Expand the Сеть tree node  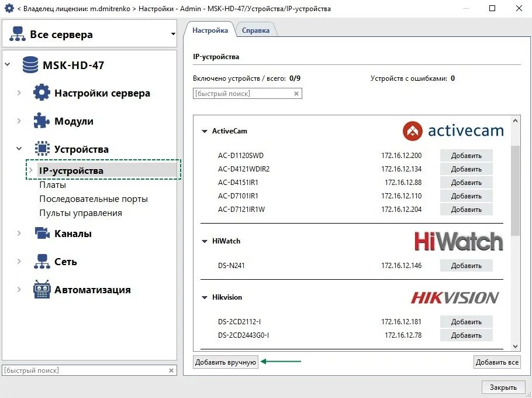coord(19,261)
